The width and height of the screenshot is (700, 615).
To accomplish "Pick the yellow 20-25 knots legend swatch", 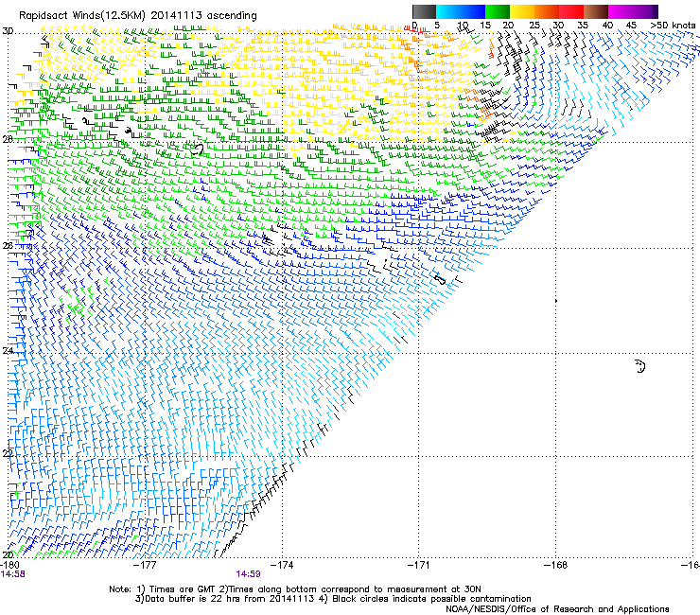I will pyautogui.click(x=522, y=11).
